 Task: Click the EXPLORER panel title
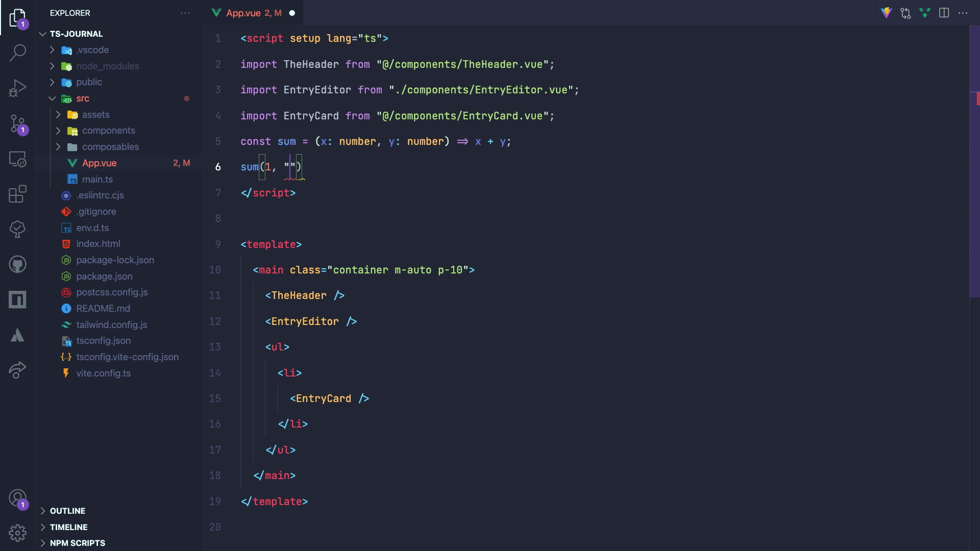point(70,13)
